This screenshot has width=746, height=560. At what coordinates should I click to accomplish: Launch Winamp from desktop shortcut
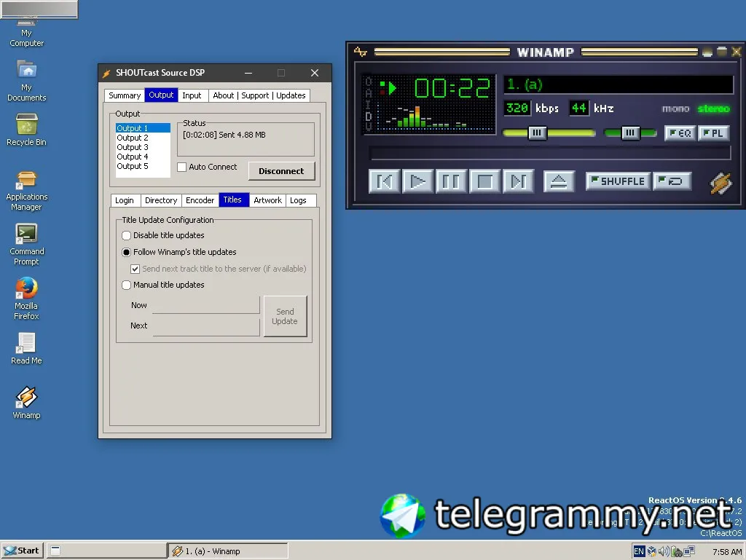27,403
